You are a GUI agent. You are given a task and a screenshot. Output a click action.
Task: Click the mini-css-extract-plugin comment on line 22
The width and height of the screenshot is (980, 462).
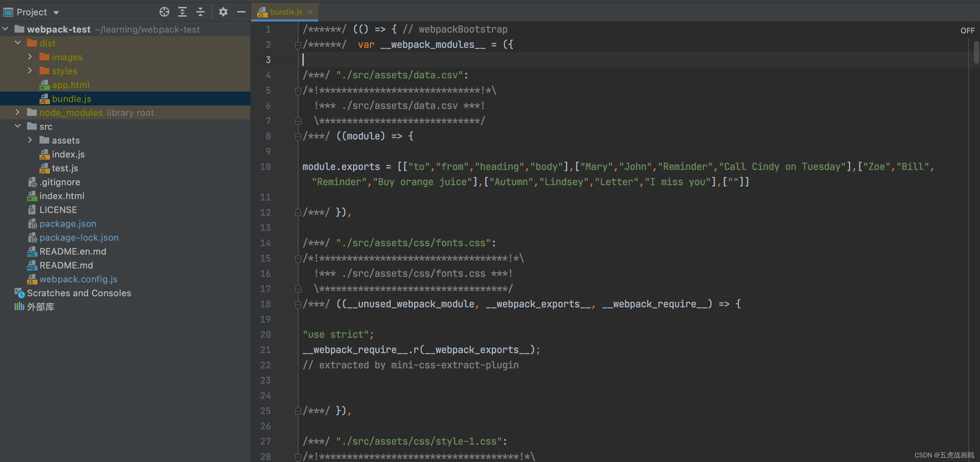(411, 365)
